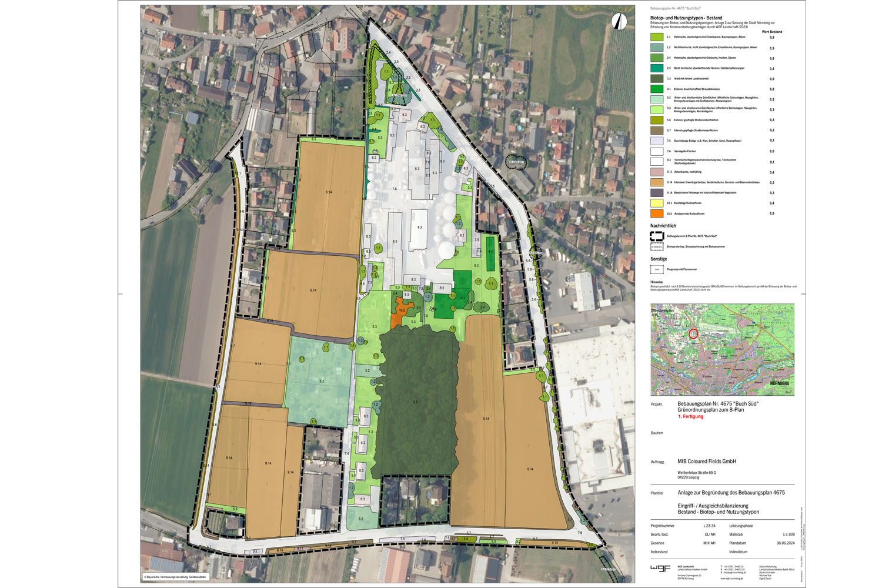Open the www.wgf-nuernberg.de website link

pyautogui.click(x=733, y=579)
